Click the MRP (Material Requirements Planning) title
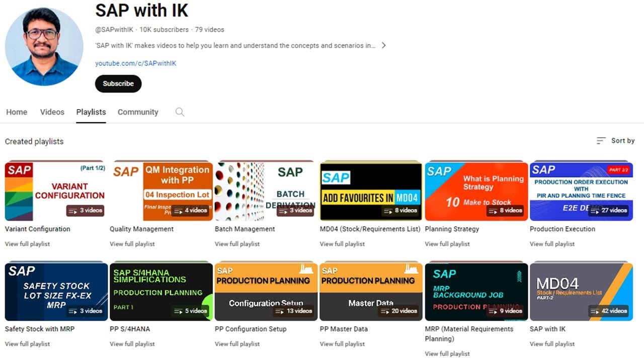The width and height of the screenshot is (644, 362). (x=469, y=334)
